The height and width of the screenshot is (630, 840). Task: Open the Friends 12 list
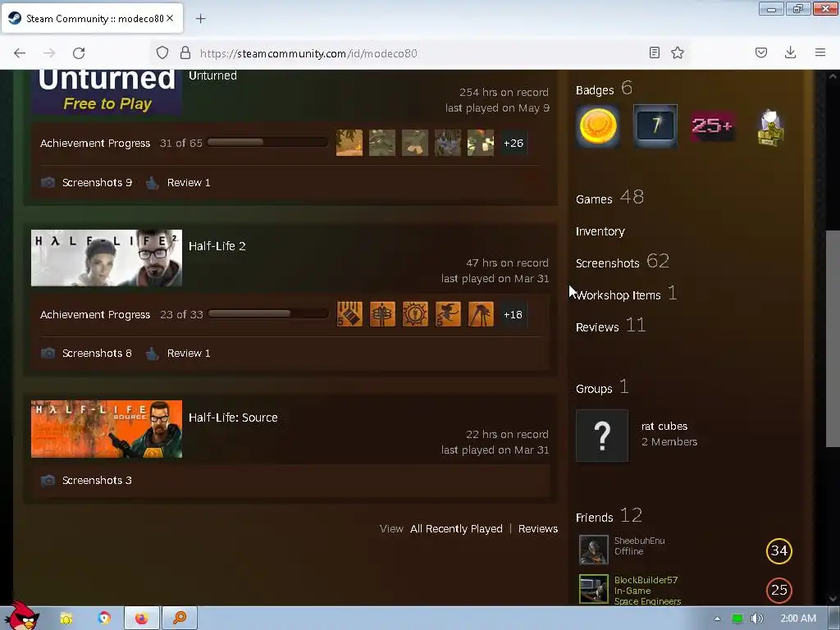coord(609,516)
